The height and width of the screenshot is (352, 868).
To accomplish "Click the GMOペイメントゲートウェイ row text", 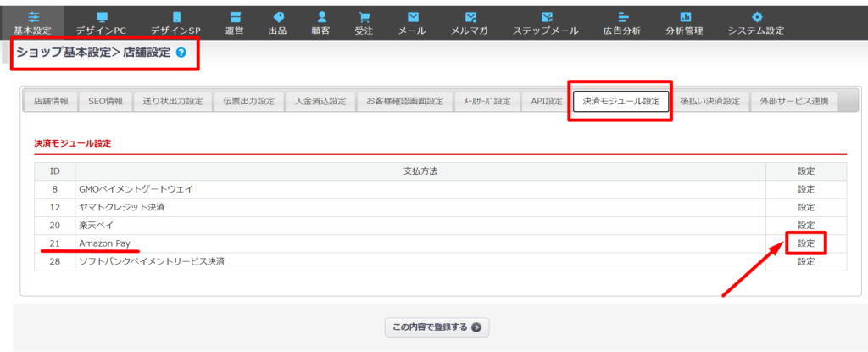I will pyautogui.click(x=136, y=189).
